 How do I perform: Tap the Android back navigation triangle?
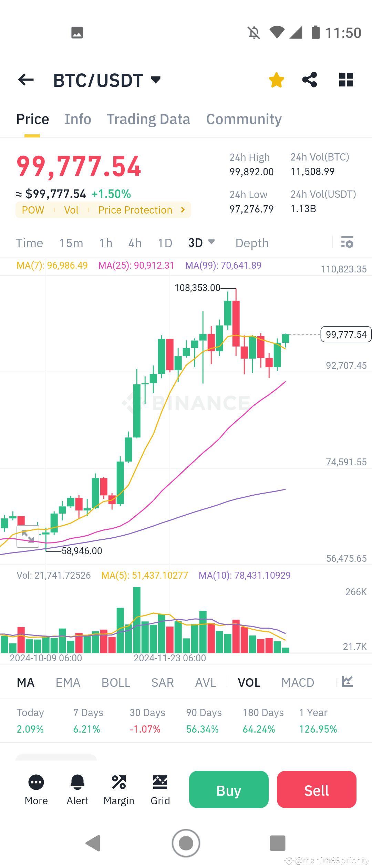tap(93, 843)
